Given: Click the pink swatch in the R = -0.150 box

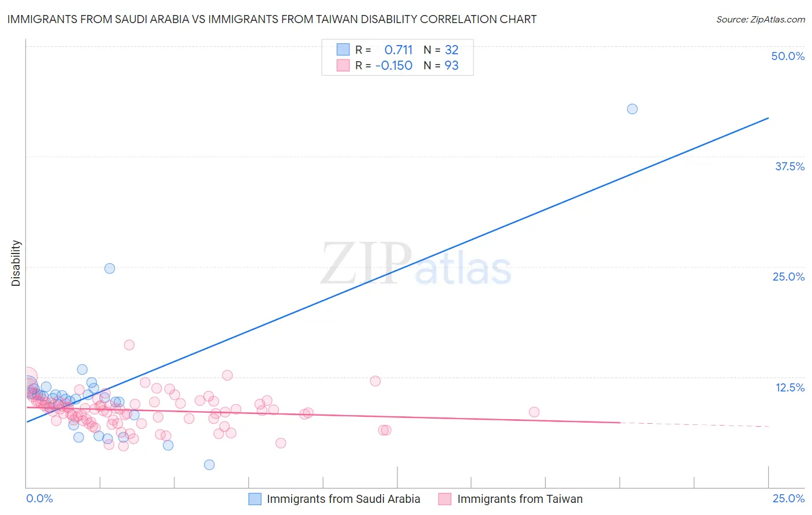Looking at the screenshot, I should click(343, 65).
